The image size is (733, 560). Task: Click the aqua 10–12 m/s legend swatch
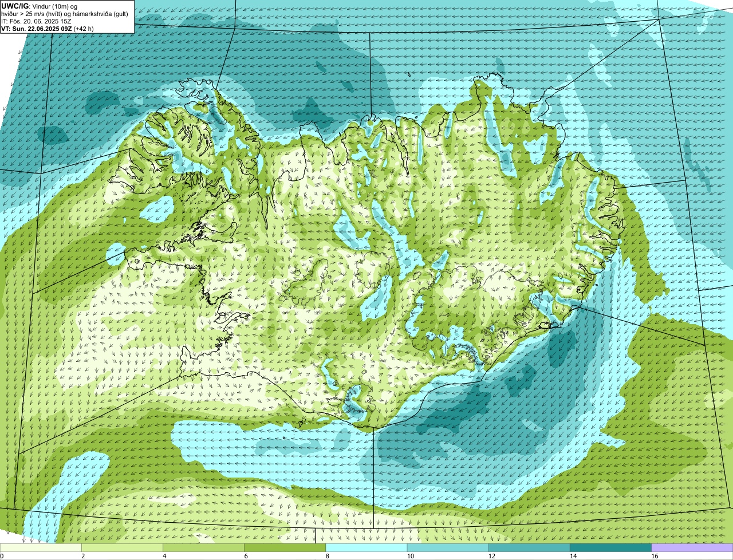tap(448, 547)
